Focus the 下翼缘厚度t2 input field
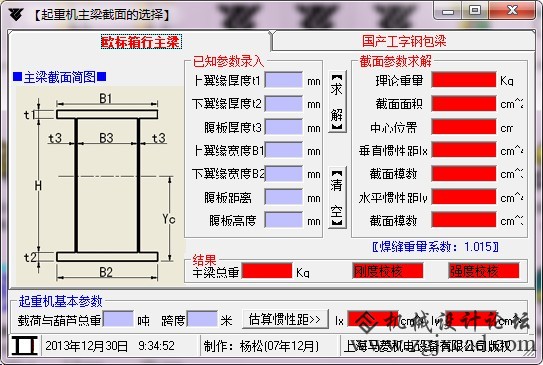The height and width of the screenshot is (365, 543). (284, 104)
